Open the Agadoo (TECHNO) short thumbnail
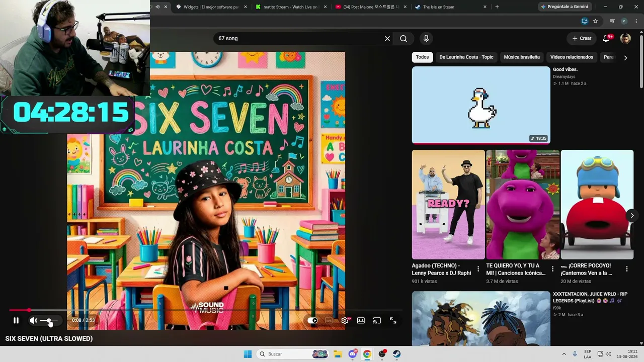The width and height of the screenshot is (644, 362). pos(448,205)
